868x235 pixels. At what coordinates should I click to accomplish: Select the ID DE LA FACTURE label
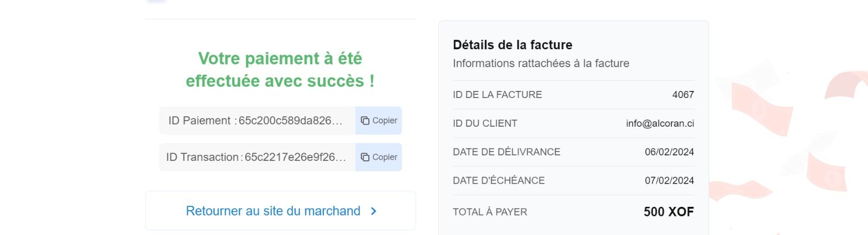pos(497,95)
